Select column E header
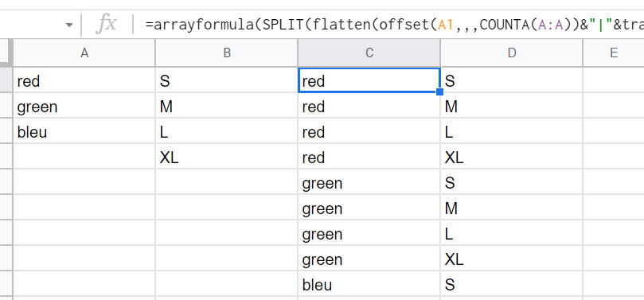 point(613,53)
